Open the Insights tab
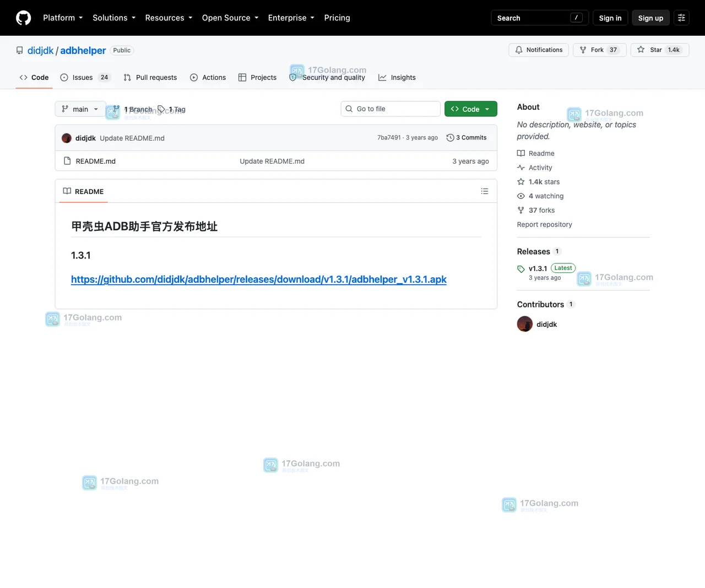This screenshot has height=588, width=705. tap(397, 77)
